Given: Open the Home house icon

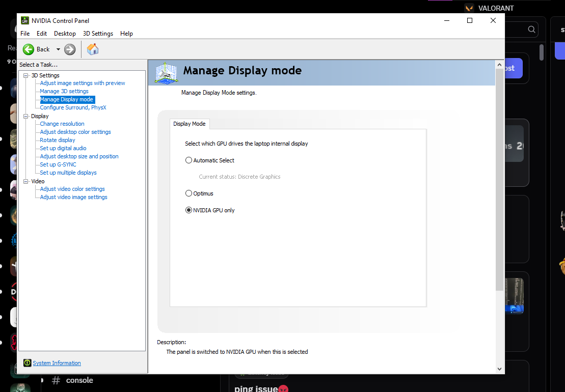Looking at the screenshot, I should (x=93, y=49).
